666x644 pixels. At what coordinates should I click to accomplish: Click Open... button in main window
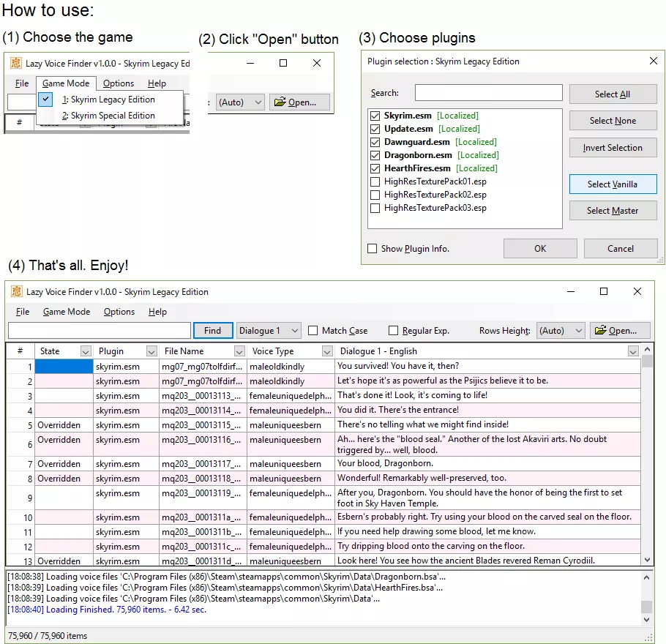click(x=620, y=331)
